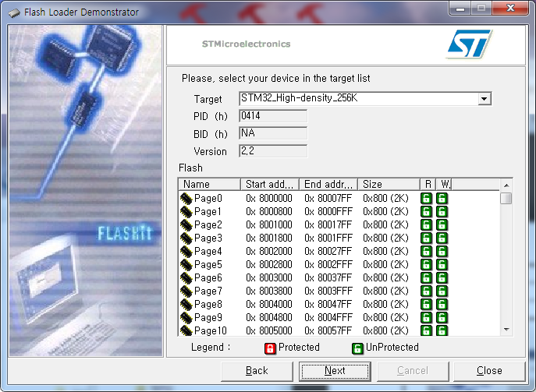Screen dimensions: 536x392
Task: Click the Size column header
Action: [x=389, y=185]
